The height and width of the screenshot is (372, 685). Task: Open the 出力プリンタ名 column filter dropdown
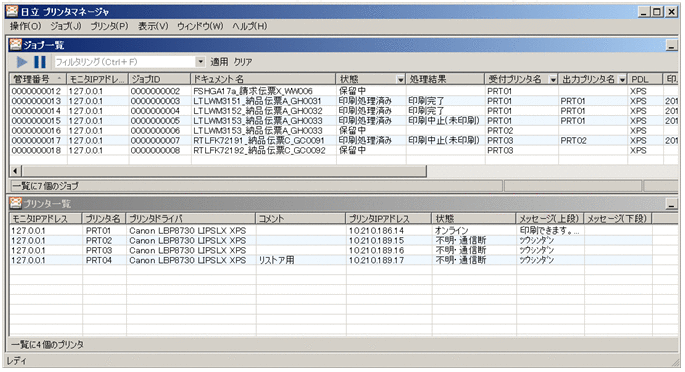pos(622,79)
